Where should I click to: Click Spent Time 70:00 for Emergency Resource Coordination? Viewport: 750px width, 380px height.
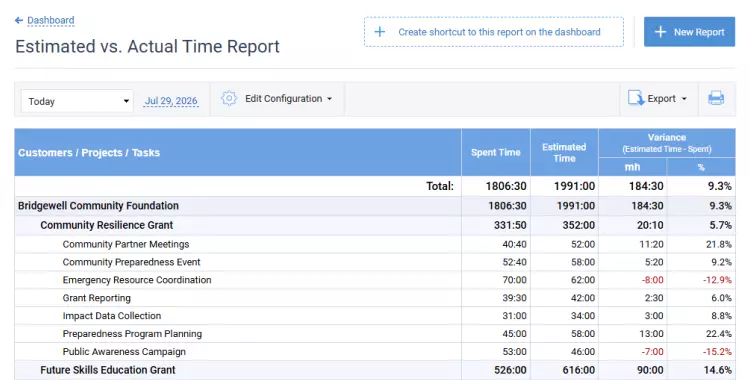pos(514,280)
